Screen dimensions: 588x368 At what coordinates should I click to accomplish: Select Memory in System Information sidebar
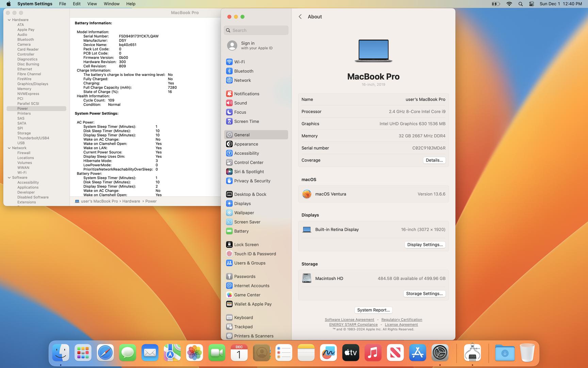24,89
